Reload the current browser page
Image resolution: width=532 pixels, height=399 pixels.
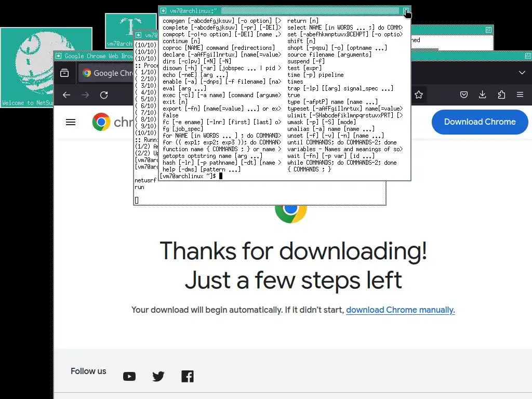point(104,95)
